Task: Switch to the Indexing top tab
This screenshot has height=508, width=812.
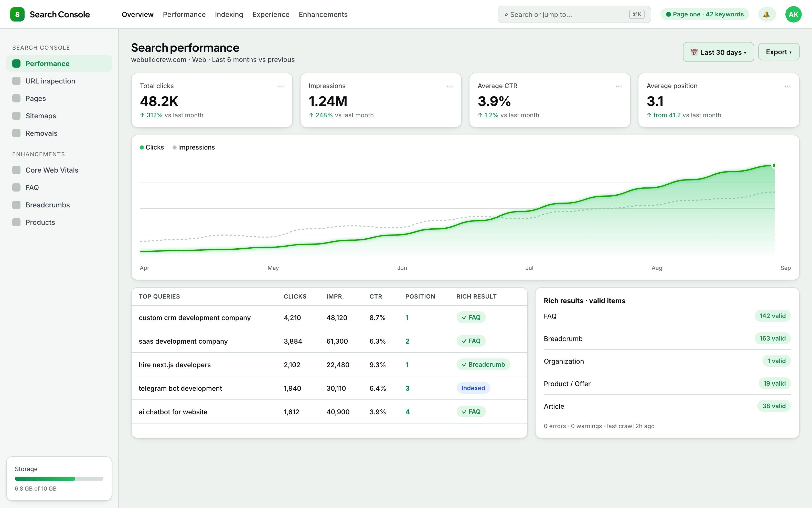Action: pos(229,14)
